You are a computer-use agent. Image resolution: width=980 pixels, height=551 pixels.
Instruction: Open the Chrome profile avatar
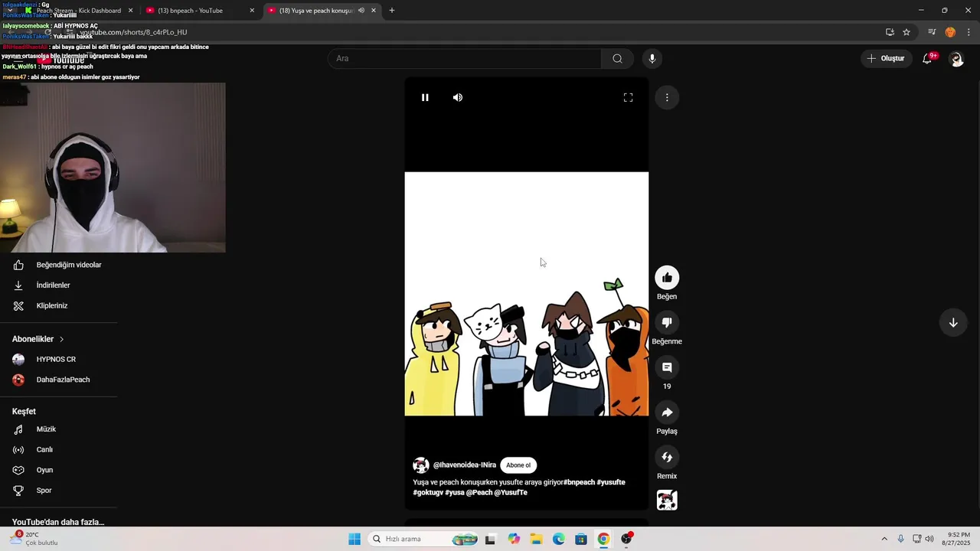coord(950,32)
